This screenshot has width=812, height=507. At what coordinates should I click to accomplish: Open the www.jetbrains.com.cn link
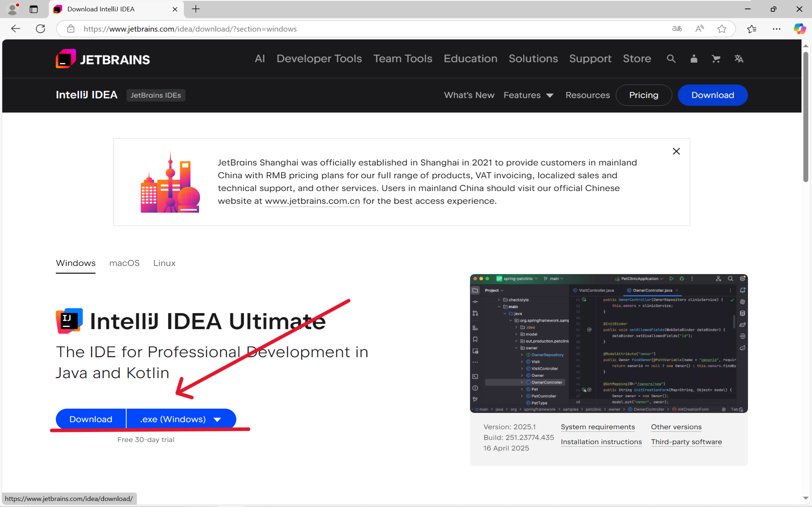tap(312, 201)
